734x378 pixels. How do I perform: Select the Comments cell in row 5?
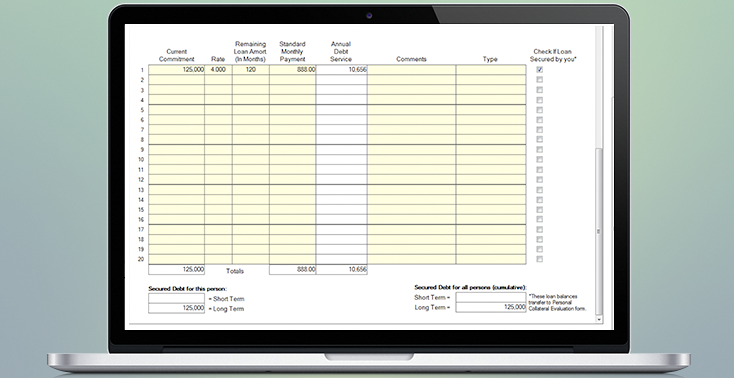411,110
